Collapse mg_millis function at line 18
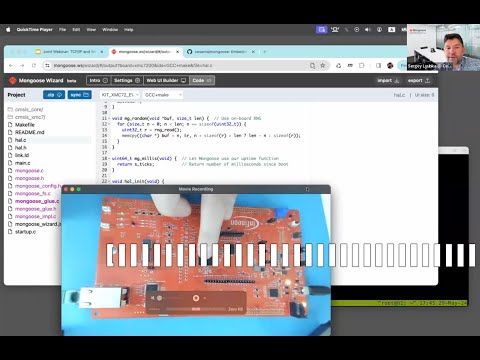Image resolution: width=480 pixels, height=360 pixels. point(110,158)
